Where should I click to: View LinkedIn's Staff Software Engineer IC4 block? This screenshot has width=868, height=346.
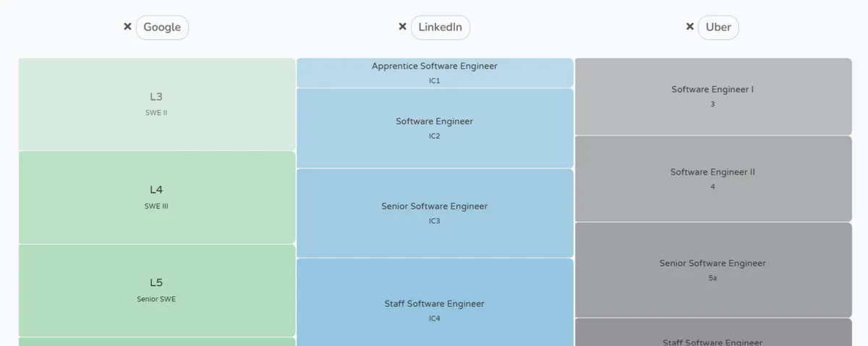point(434,303)
